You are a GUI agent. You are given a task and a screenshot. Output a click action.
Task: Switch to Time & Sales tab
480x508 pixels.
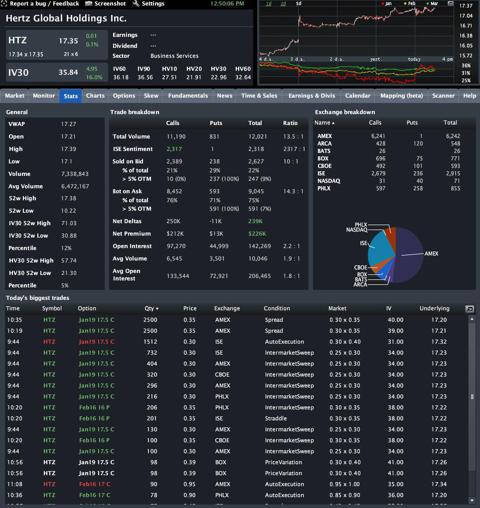(x=259, y=96)
